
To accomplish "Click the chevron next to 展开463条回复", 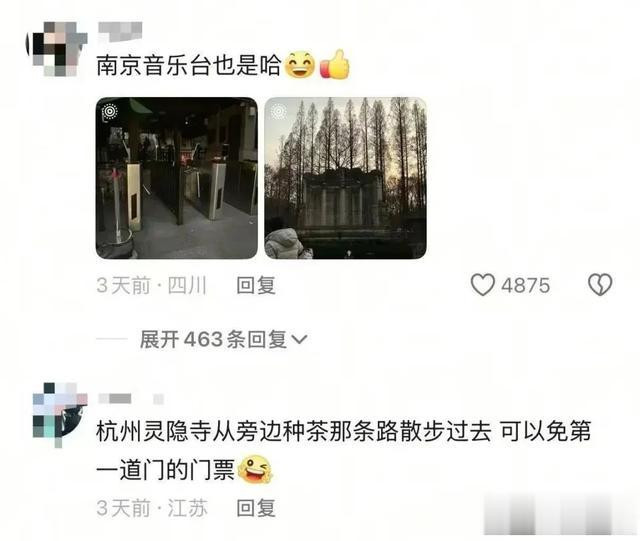I will [300, 340].
